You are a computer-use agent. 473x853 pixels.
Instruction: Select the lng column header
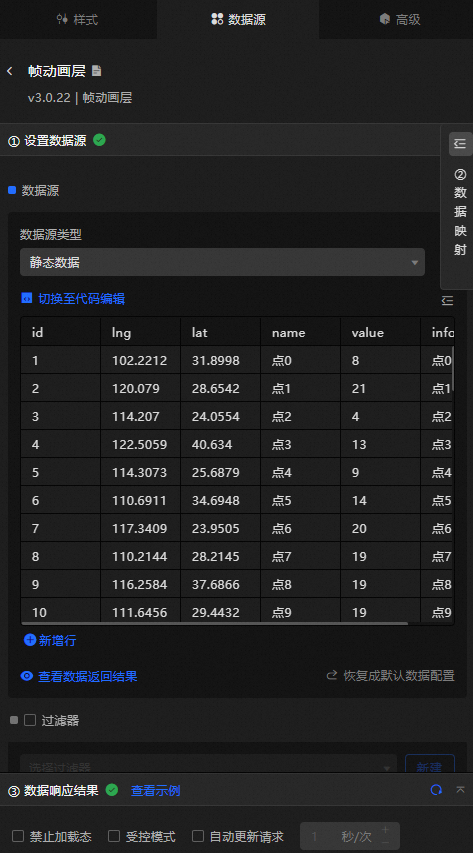tap(140, 332)
